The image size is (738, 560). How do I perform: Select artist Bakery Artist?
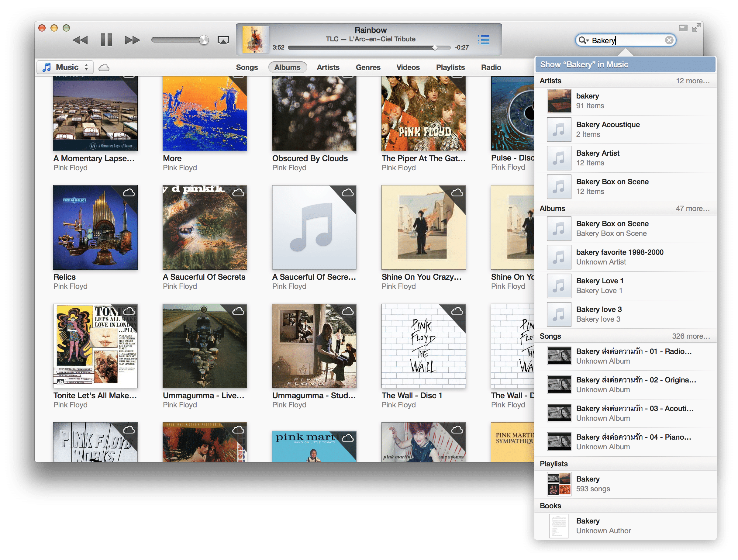[625, 158]
